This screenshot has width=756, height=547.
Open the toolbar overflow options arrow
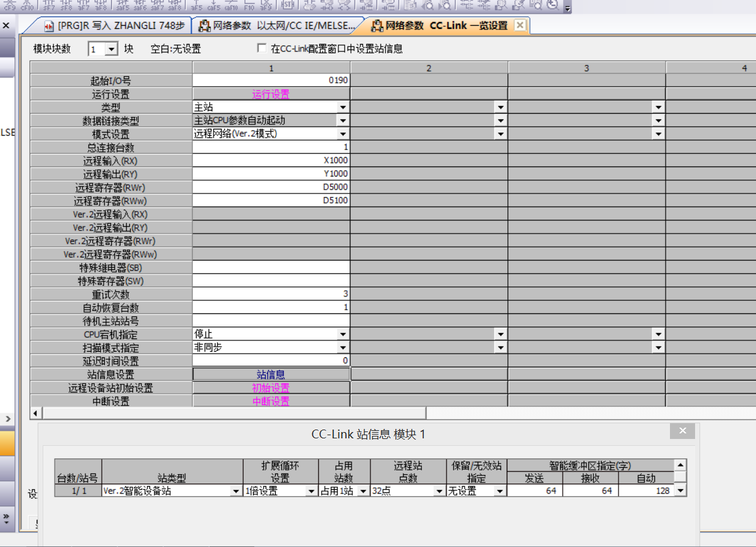tap(568, 8)
